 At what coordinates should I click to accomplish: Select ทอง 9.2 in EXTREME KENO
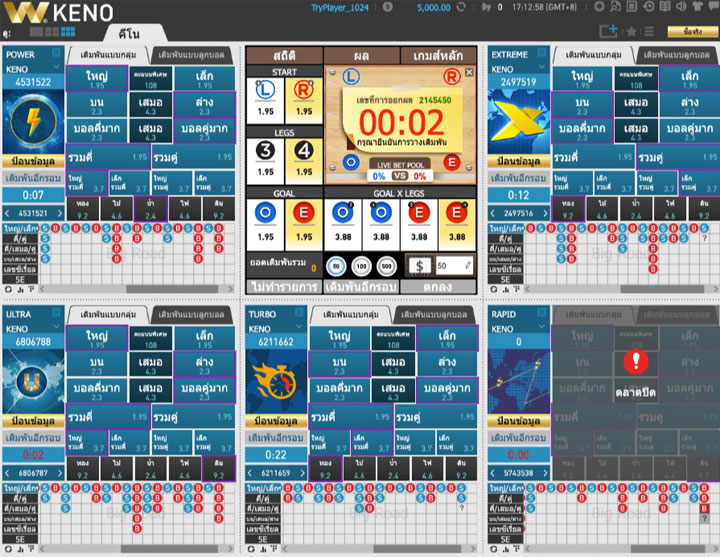click(568, 209)
